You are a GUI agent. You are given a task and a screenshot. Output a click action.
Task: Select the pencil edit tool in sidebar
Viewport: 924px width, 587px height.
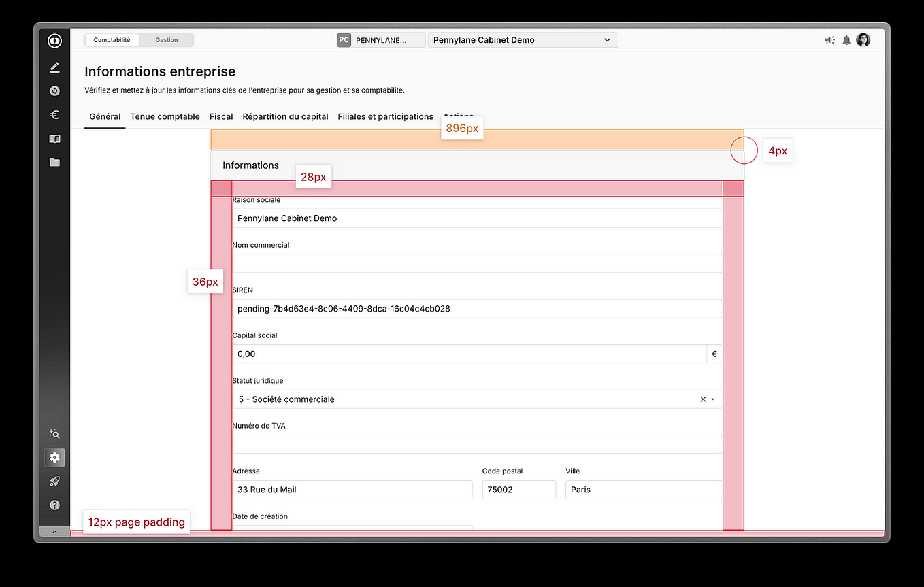[x=54, y=67]
